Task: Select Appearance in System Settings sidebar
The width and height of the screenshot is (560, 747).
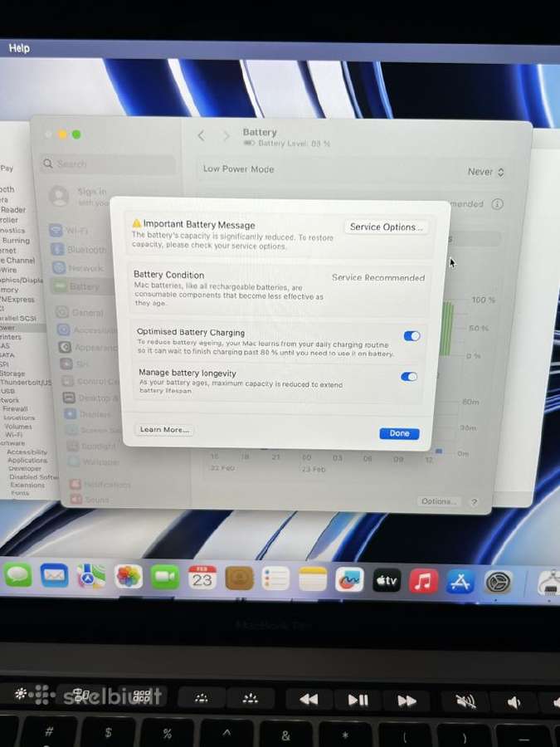Action: point(87,347)
